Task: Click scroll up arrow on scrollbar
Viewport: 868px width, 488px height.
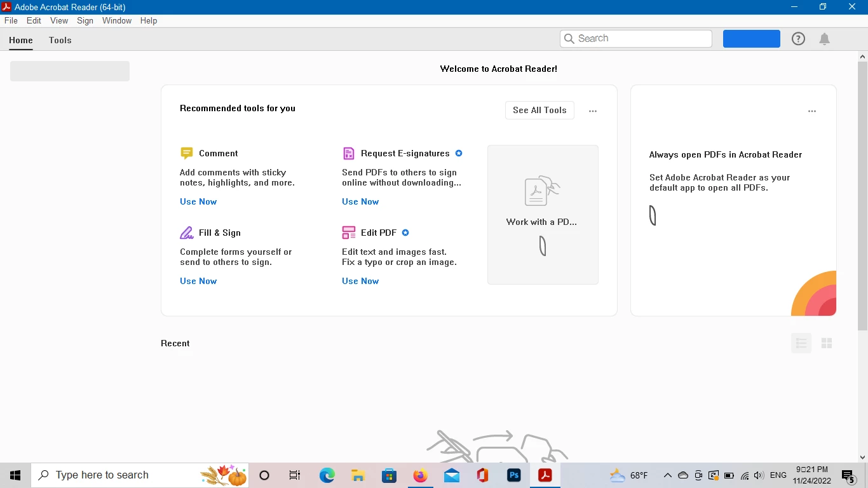Action: pyautogui.click(x=862, y=57)
